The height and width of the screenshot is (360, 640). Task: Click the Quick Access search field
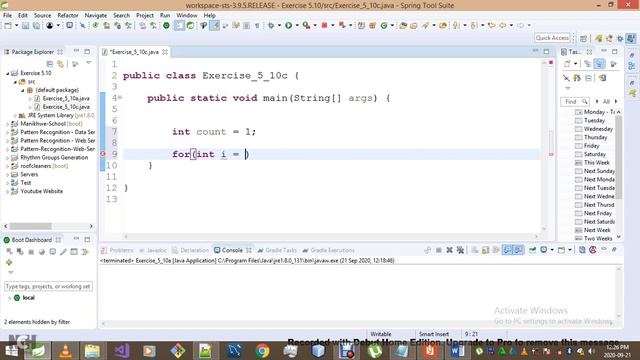[552, 38]
